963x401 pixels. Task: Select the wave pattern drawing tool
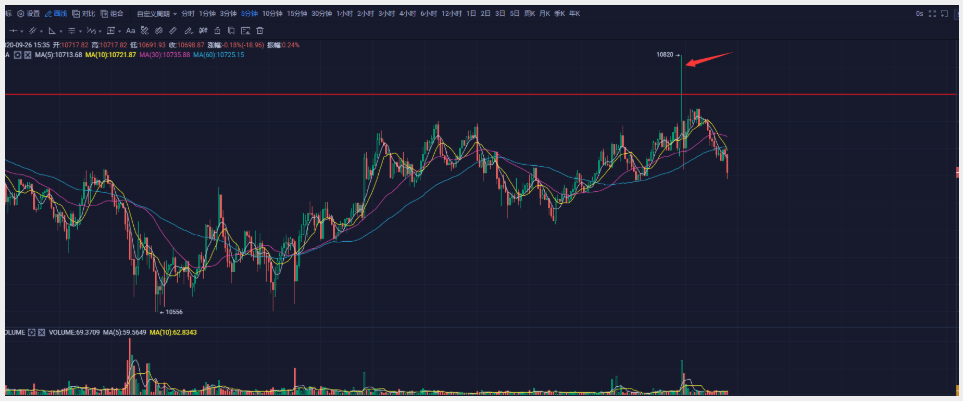click(92, 31)
